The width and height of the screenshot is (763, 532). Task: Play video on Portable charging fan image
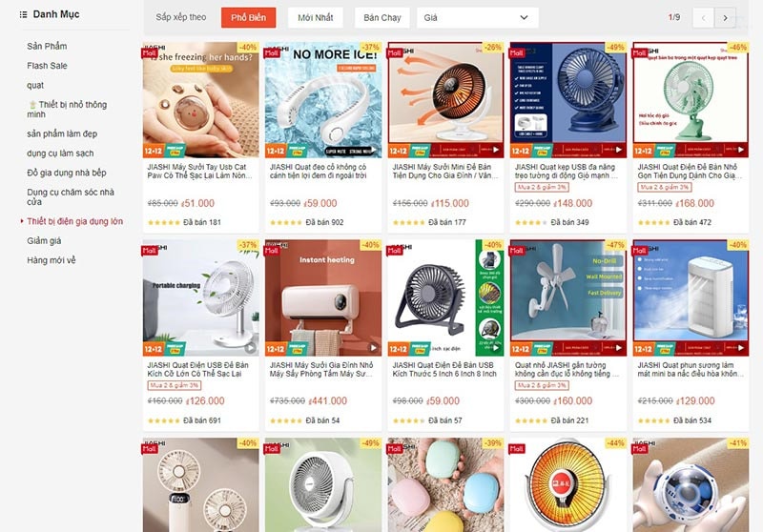pyautogui.click(x=250, y=348)
